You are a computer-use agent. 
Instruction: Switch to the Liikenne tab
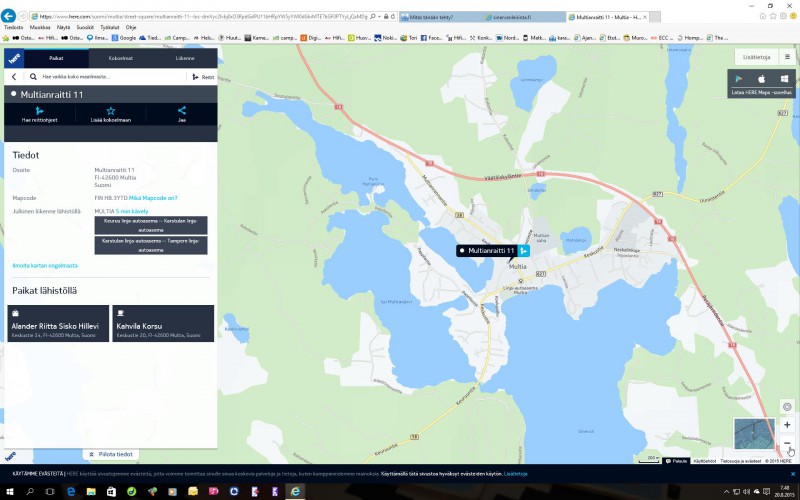(x=185, y=58)
